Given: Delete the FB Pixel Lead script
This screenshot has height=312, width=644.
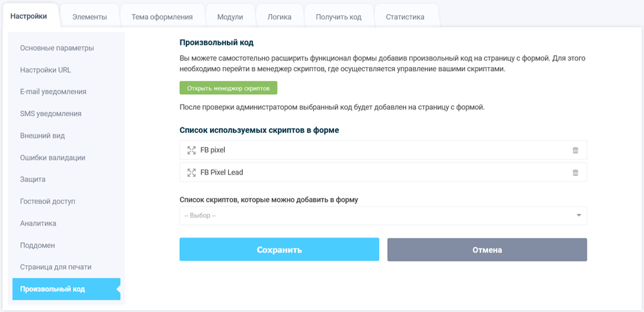Looking at the screenshot, I should point(575,172).
